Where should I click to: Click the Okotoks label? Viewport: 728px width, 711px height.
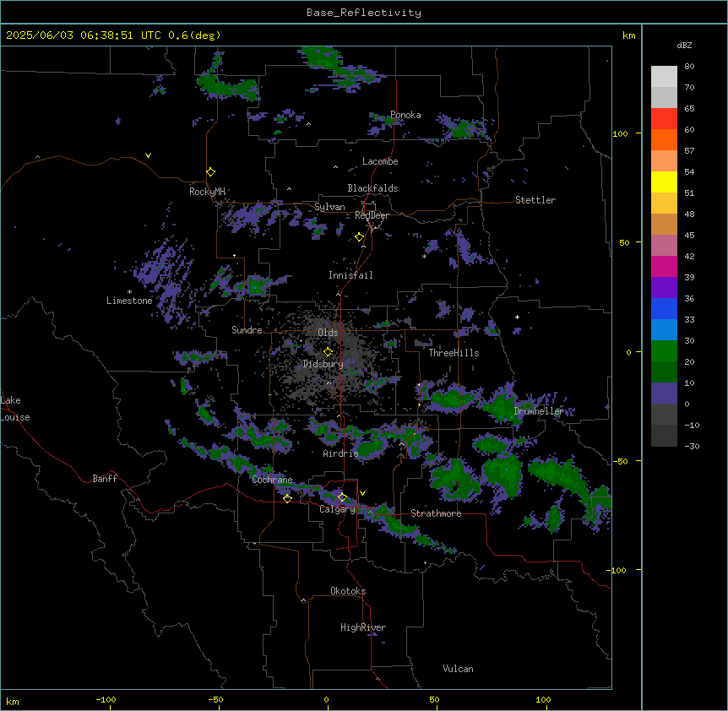(348, 591)
